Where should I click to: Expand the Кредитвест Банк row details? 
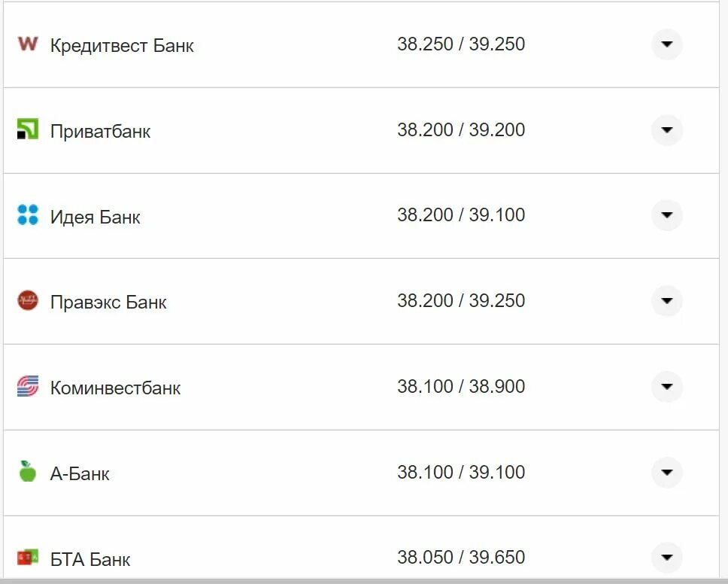[666, 44]
